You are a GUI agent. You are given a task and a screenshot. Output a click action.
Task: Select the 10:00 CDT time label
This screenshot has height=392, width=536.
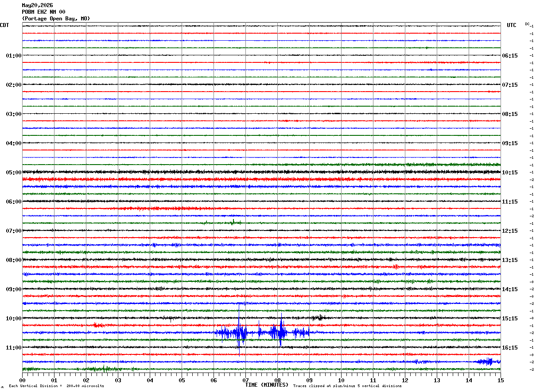click(x=13, y=319)
